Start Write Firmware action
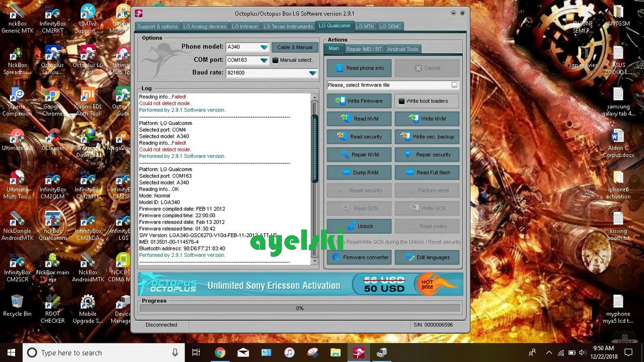 tap(359, 101)
